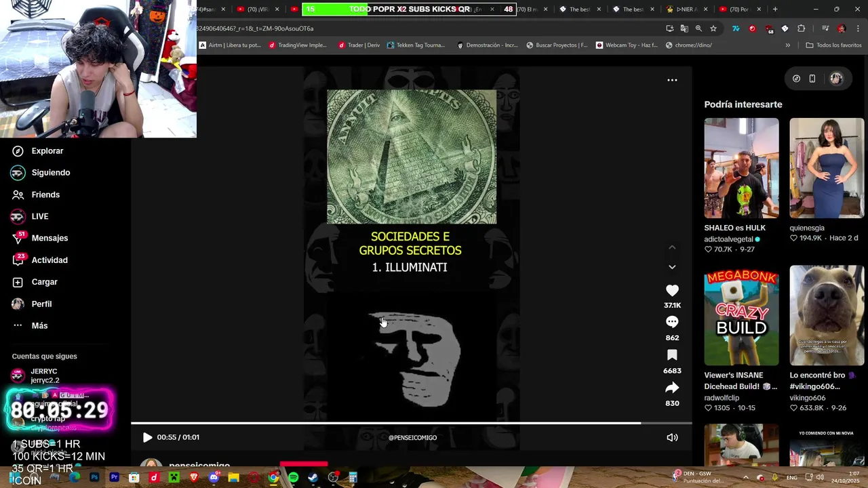Click the phone app icon at top right
This screenshot has height=488, width=868.
click(x=812, y=79)
